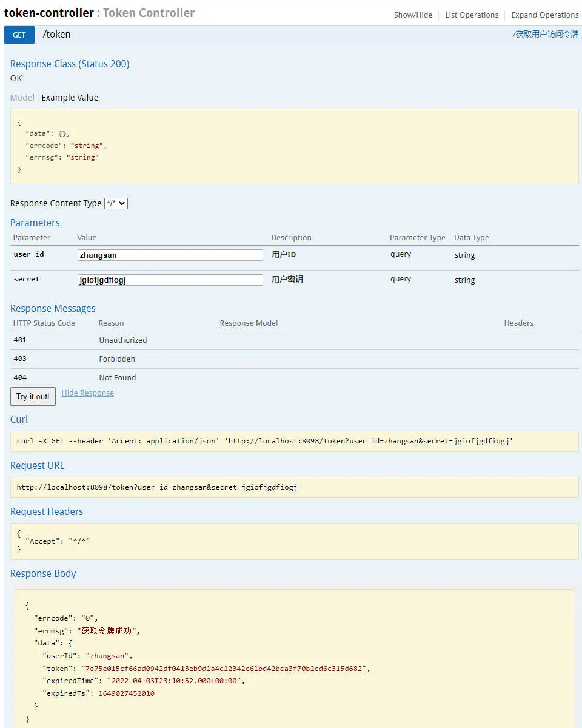The width and height of the screenshot is (582, 728).
Task: Click the userId value "zhangsan" in response
Action: pos(107,656)
